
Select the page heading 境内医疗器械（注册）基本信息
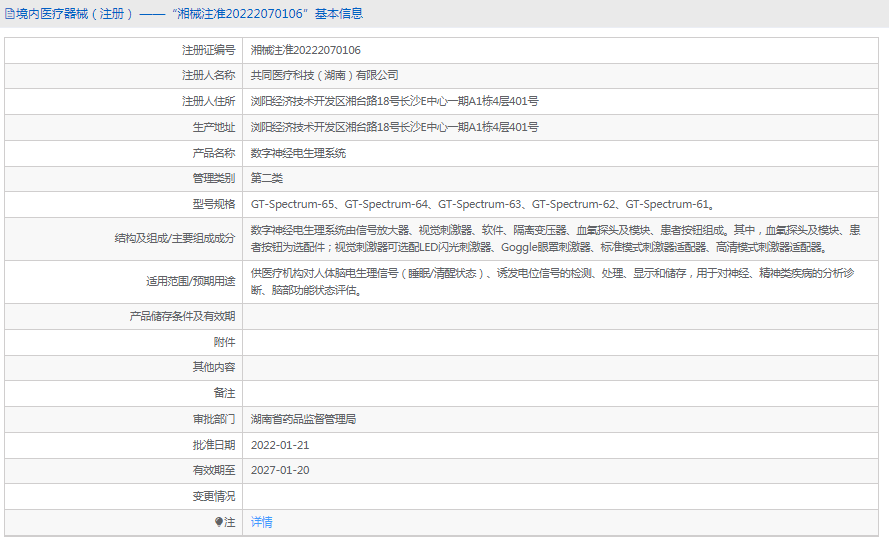pos(189,14)
